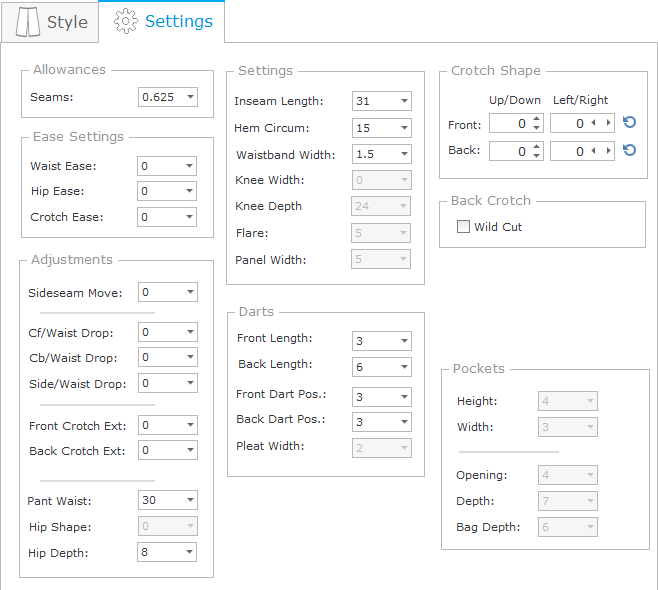This screenshot has height=590, width=658.
Task: Switch to the Style tab
Action: click(50, 22)
